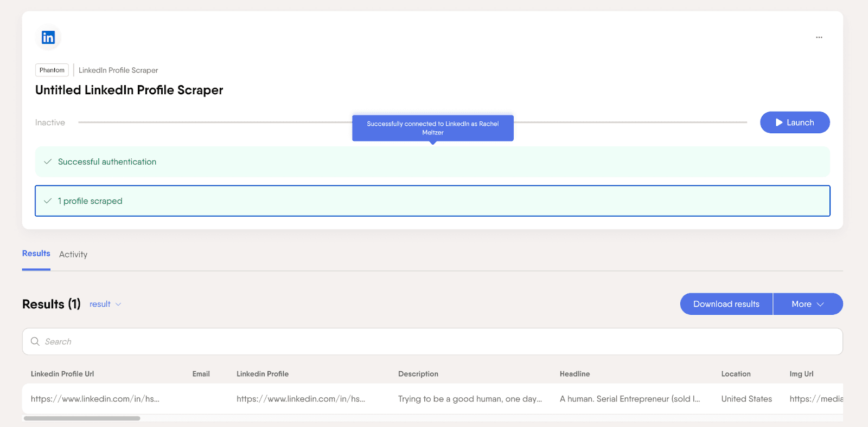Click the LinkedIn logo icon

coord(48,37)
